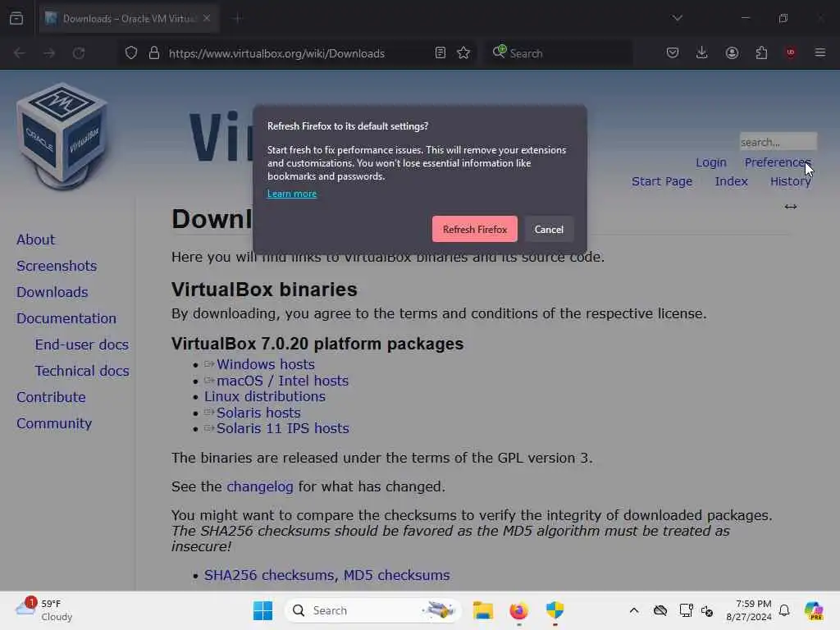
Task: Open the muted volume tray icon
Action: coord(707,610)
